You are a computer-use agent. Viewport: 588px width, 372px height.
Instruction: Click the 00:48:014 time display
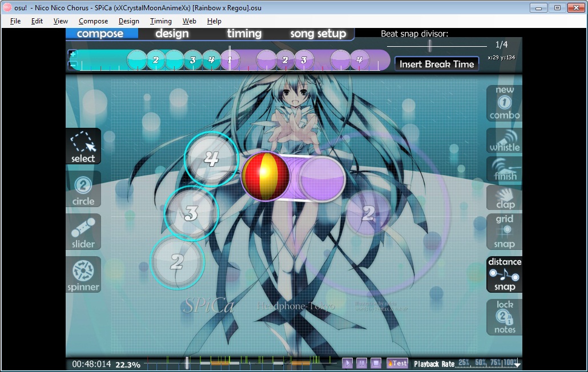[91, 364]
